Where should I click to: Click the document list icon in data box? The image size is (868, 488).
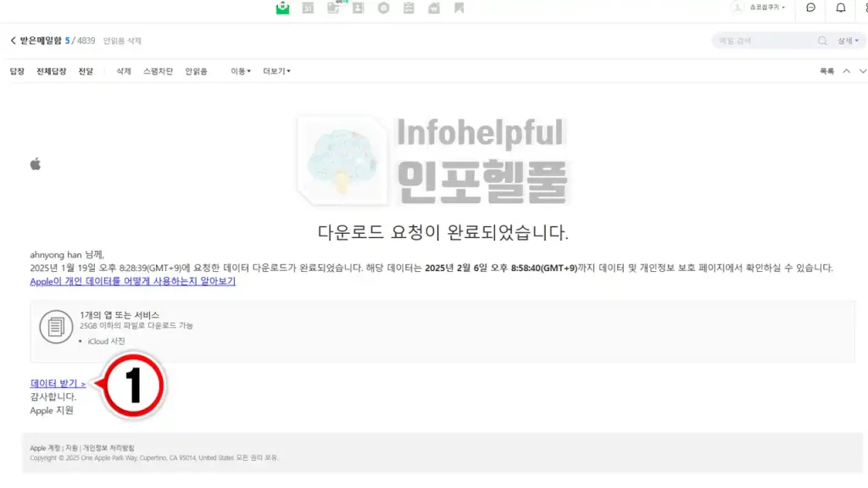[x=56, y=326]
